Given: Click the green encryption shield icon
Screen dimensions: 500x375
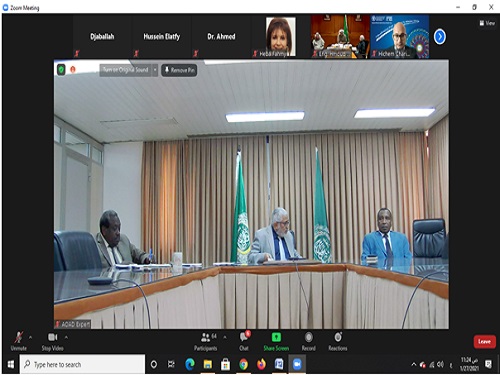Looking at the screenshot, I should pyautogui.click(x=61, y=70).
